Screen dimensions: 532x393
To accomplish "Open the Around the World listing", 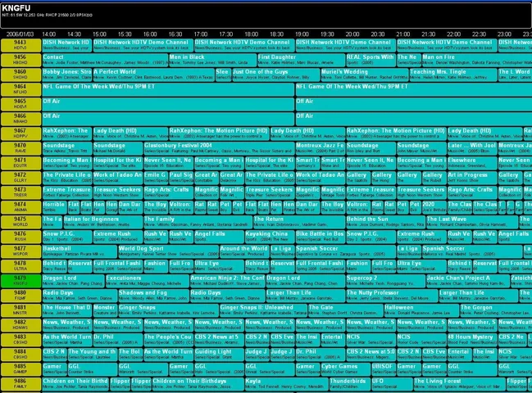I will tap(244, 251).
